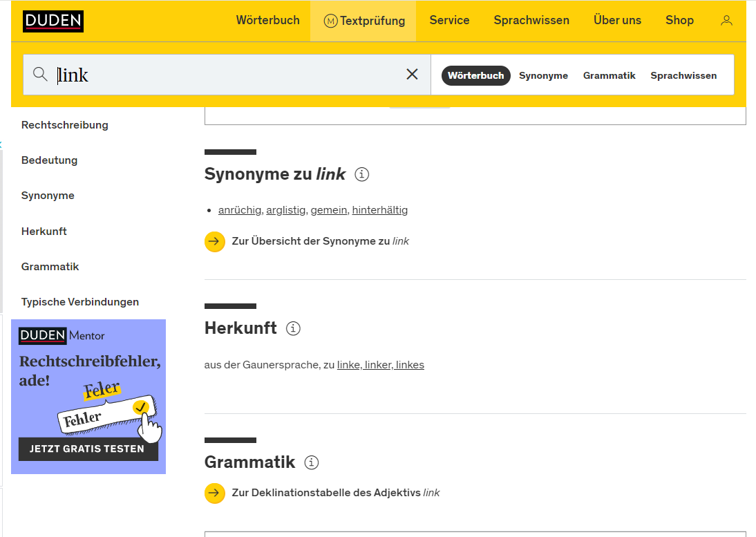The image size is (756, 537).
Task: Open the info icon next to Synonyme zu link
Action: (x=362, y=175)
